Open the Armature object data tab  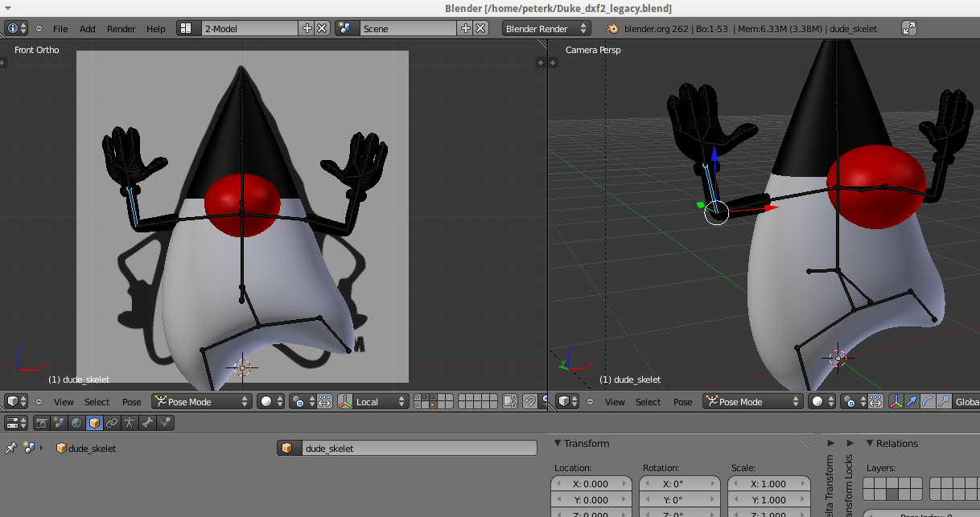(130, 422)
